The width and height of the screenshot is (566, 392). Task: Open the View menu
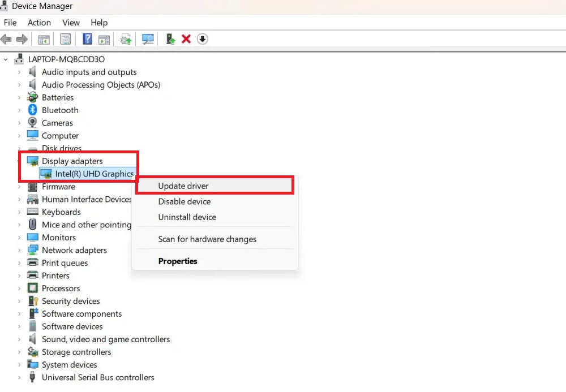point(71,23)
